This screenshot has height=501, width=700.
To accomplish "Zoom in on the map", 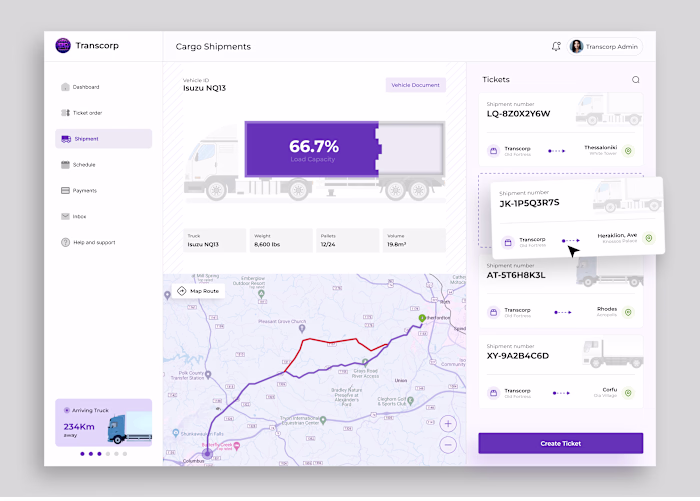I will pos(448,424).
